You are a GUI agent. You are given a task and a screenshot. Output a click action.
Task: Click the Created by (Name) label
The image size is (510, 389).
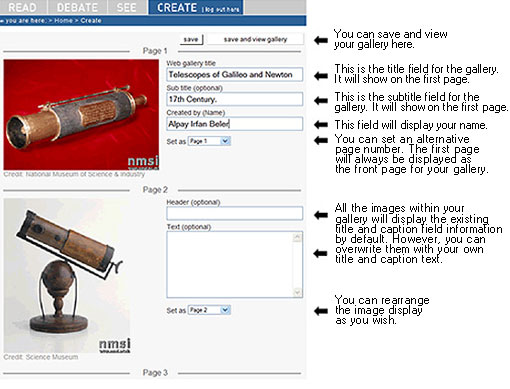[196, 113]
